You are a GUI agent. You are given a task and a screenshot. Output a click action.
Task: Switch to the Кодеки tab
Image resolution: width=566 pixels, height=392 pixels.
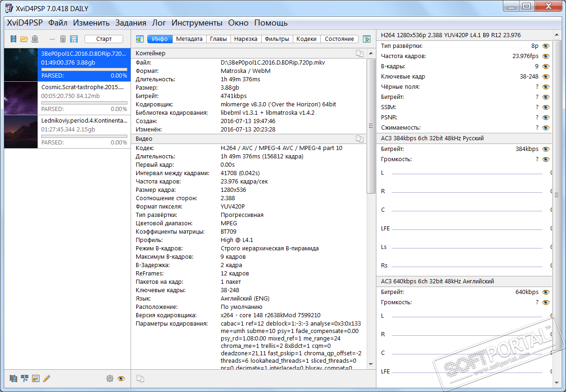click(307, 39)
